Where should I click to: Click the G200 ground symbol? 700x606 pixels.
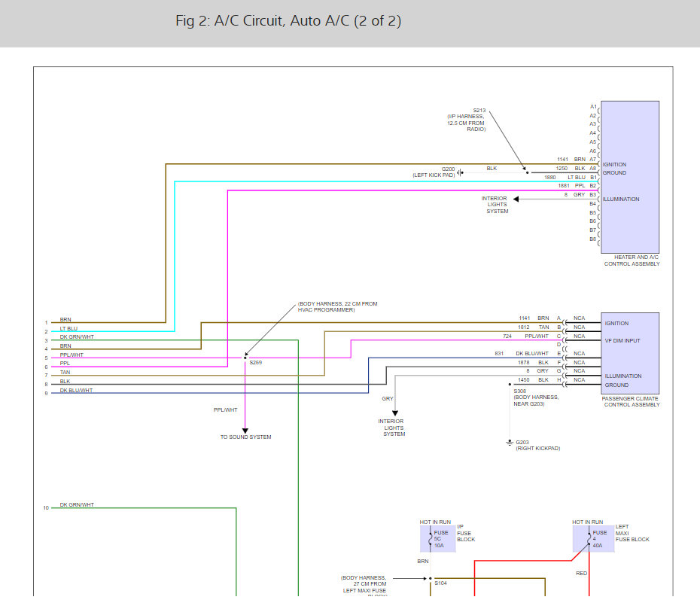460,172
